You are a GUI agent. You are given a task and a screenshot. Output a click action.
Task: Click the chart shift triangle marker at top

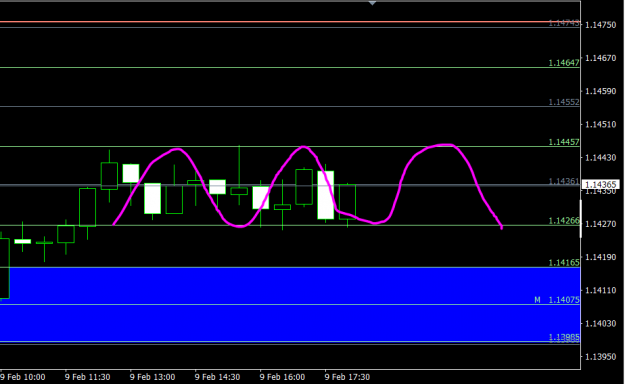[372, 3]
